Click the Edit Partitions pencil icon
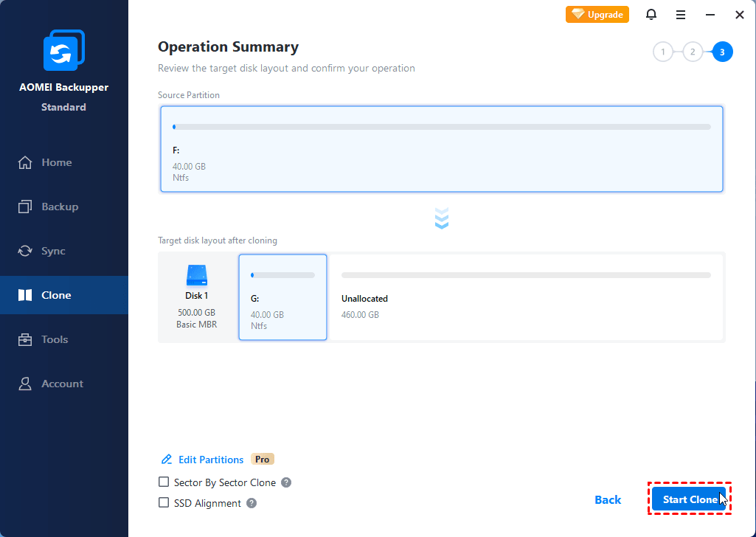This screenshot has height=537, width=756. point(167,460)
